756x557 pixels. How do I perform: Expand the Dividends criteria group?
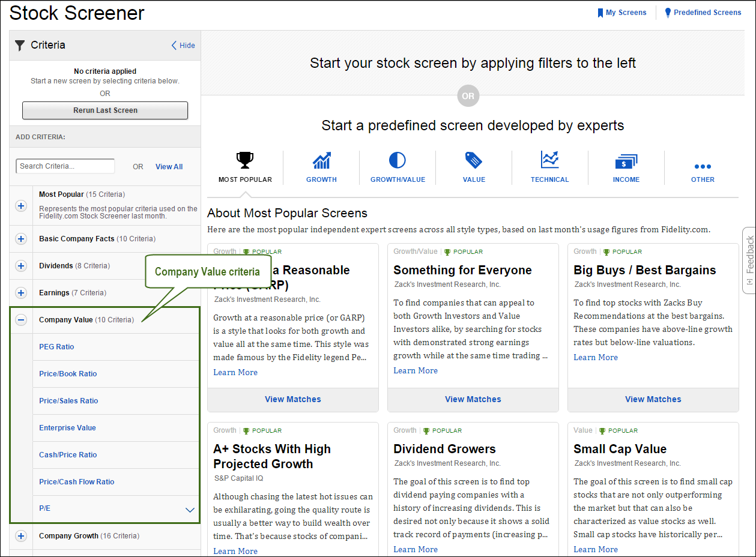(21, 266)
